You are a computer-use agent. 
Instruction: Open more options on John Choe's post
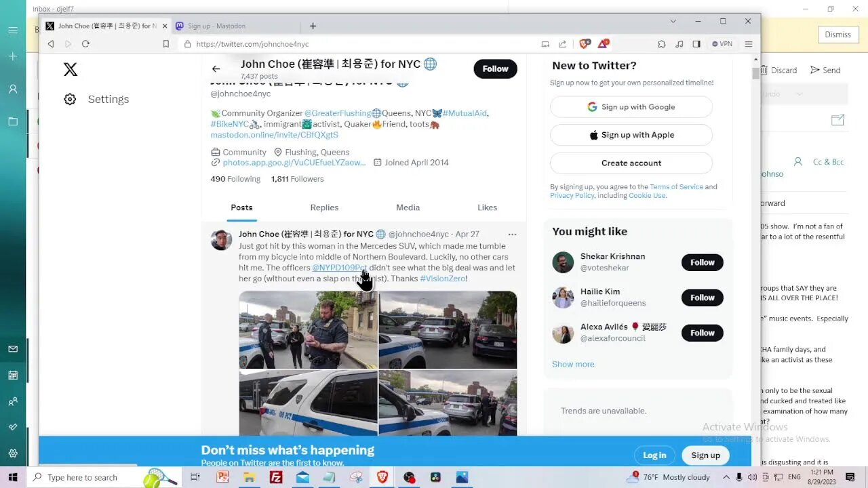[512, 235]
